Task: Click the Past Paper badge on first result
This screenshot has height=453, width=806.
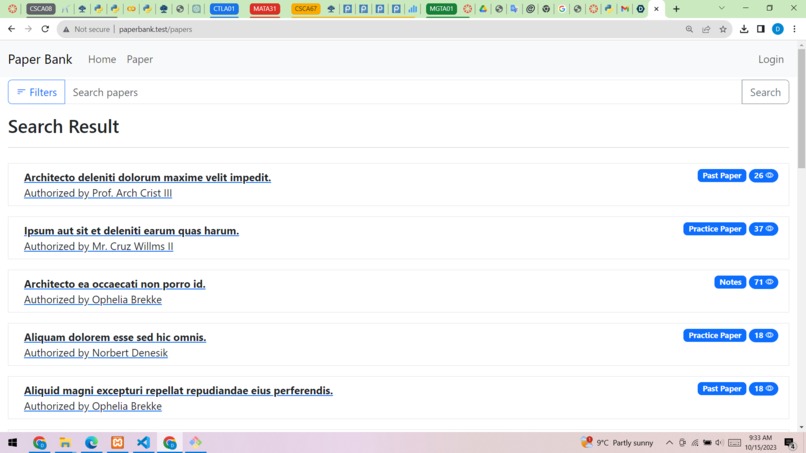Action: [722, 176]
